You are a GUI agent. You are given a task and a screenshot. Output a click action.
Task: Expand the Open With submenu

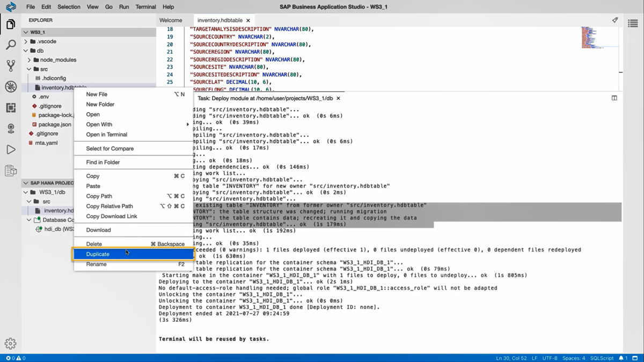point(133,124)
